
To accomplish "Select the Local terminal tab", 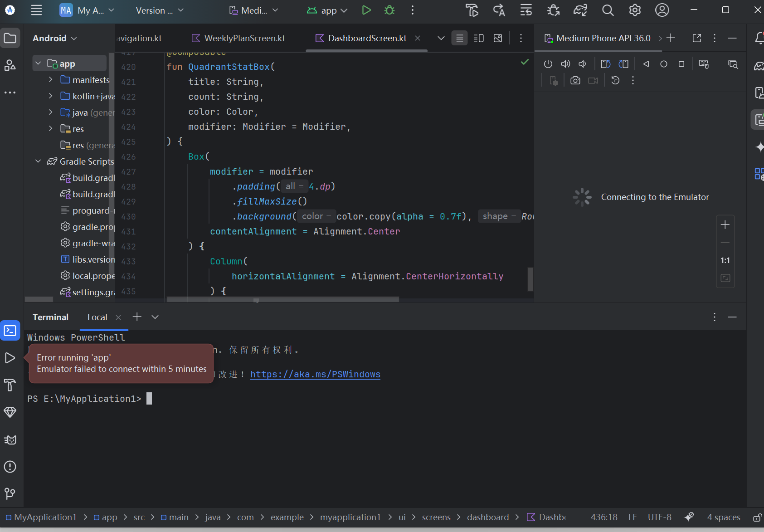I will 97,317.
